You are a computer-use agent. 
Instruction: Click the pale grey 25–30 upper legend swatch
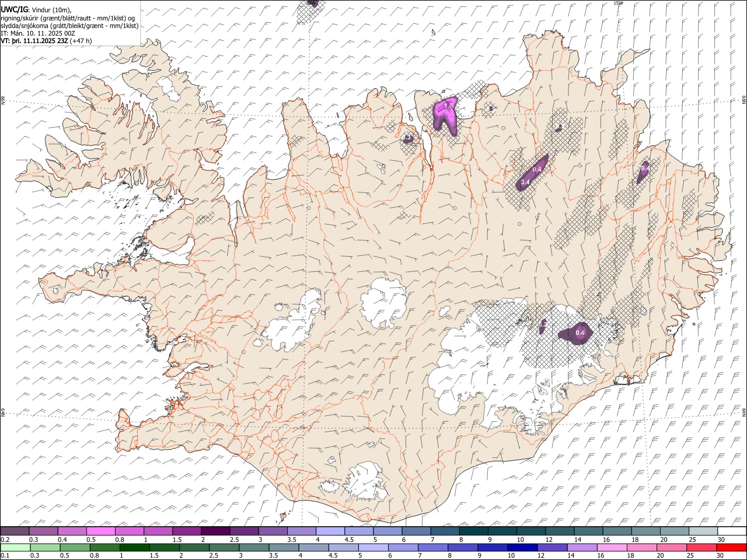(x=703, y=531)
